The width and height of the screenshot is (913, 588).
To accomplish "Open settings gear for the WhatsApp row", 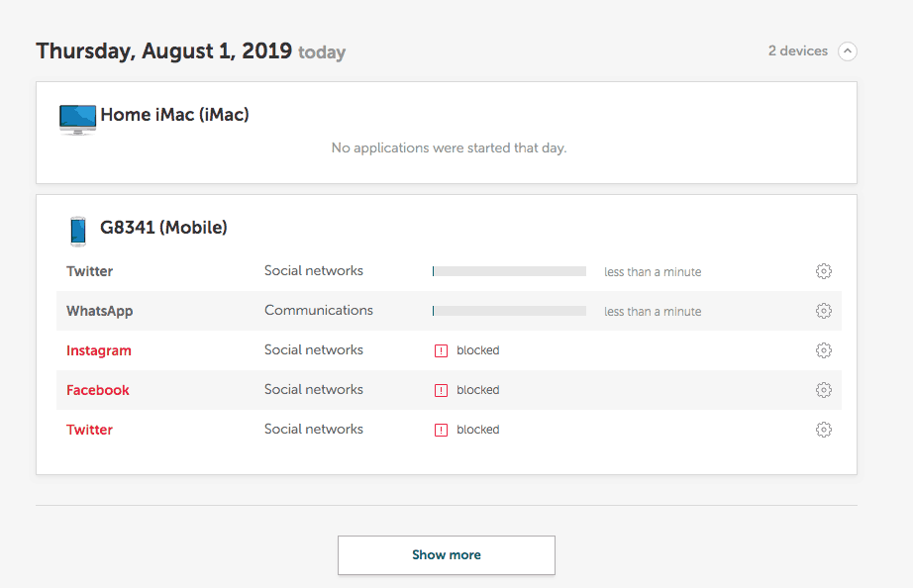I will coord(823,311).
